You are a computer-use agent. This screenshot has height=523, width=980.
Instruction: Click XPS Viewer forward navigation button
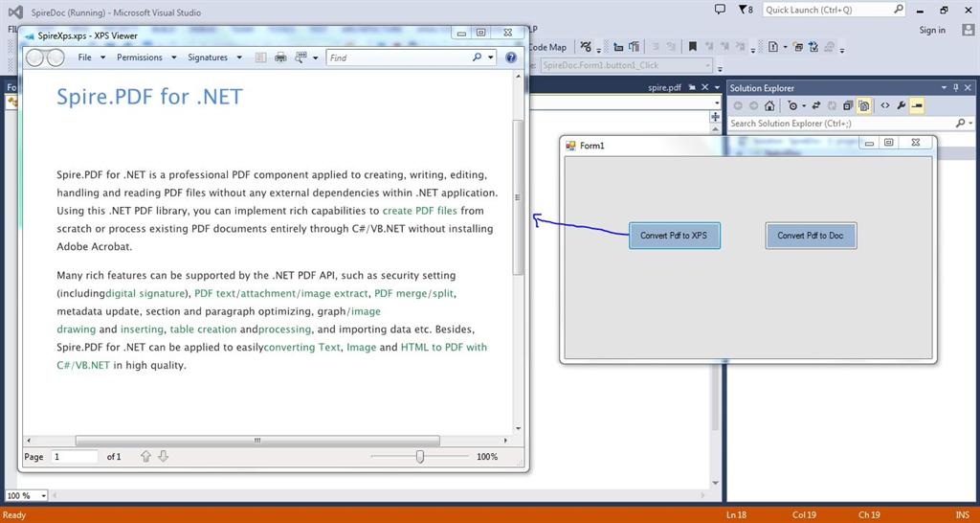click(55, 57)
